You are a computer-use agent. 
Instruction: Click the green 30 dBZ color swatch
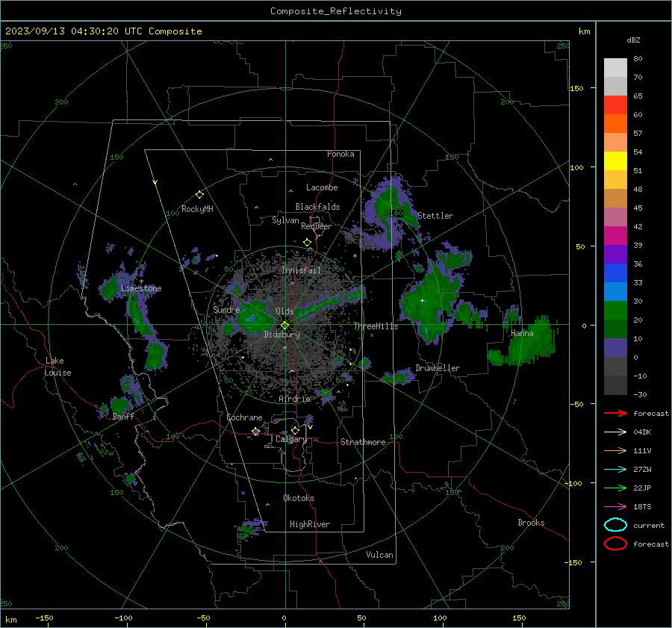[x=615, y=310]
